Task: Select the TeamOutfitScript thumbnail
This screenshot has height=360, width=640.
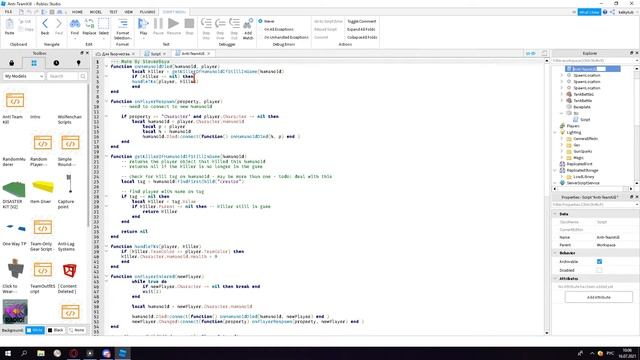Action: (x=42, y=270)
